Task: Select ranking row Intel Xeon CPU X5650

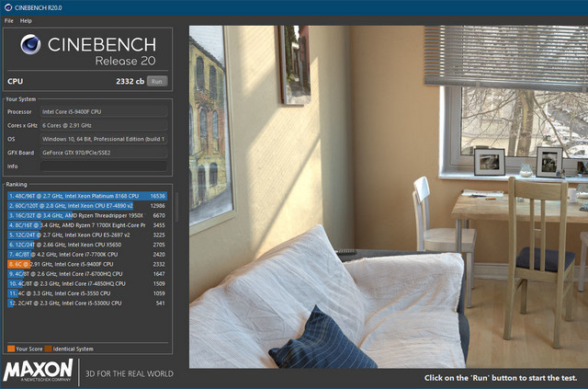Action: 87,245
